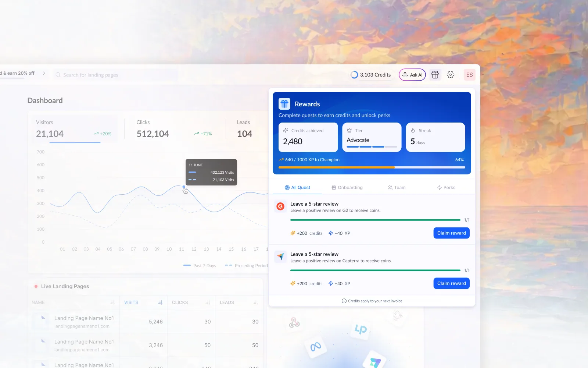Open the settings gear icon
This screenshot has height=368, width=588.
[x=451, y=75]
